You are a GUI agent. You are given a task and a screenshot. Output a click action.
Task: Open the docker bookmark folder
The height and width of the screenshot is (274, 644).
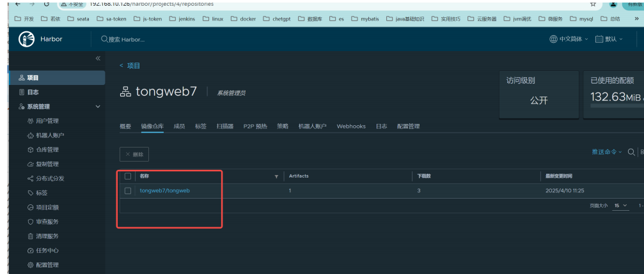click(244, 19)
